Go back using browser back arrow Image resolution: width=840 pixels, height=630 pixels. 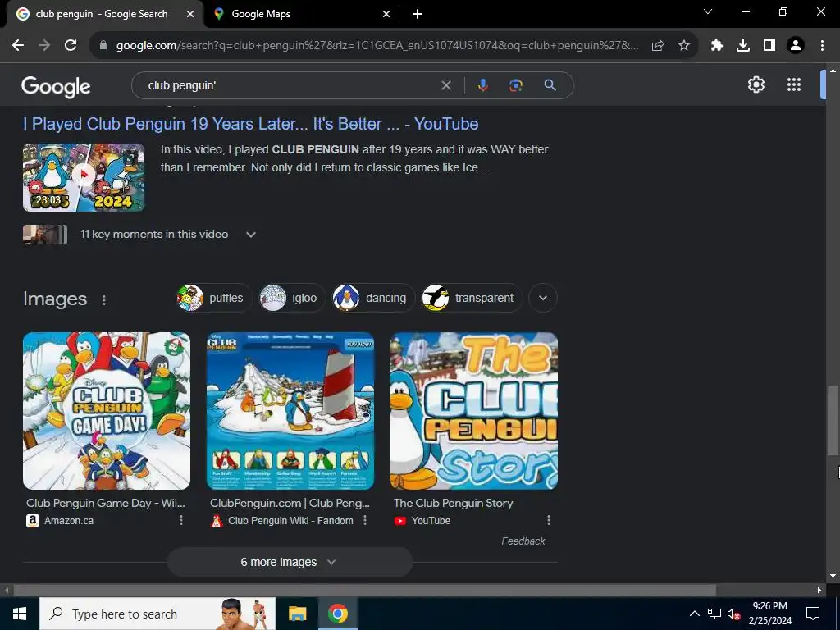[18, 46]
